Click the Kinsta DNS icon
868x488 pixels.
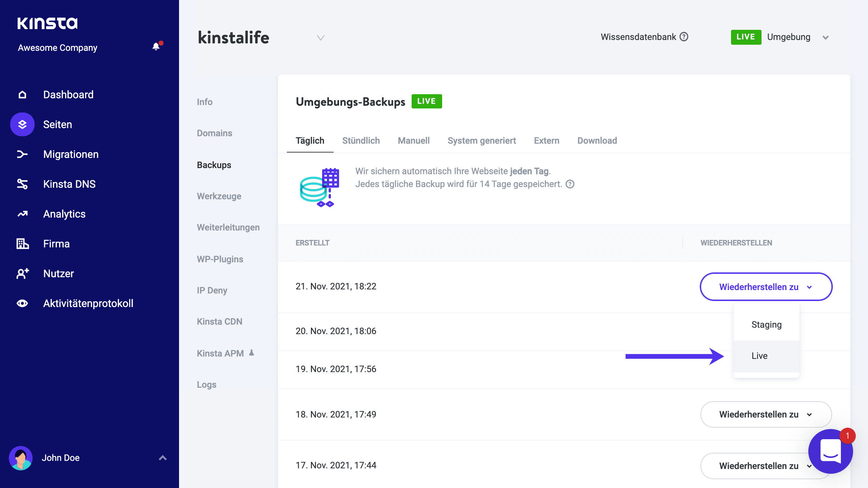(22, 184)
